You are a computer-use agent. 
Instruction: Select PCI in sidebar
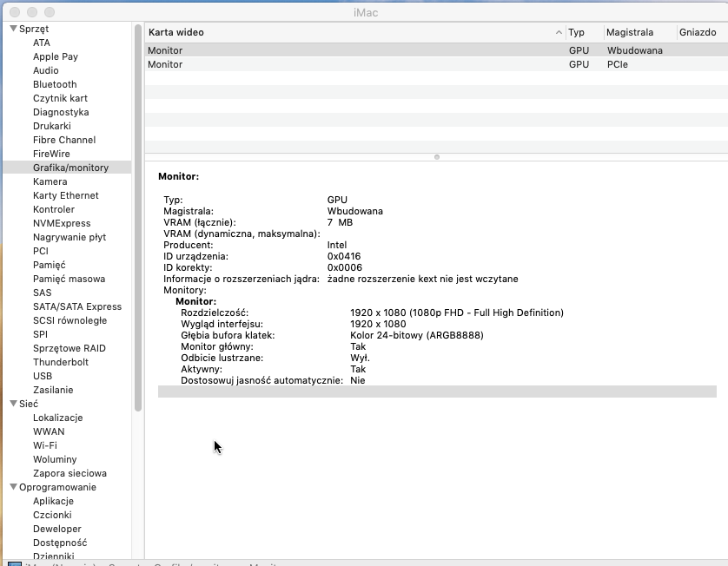click(x=40, y=252)
